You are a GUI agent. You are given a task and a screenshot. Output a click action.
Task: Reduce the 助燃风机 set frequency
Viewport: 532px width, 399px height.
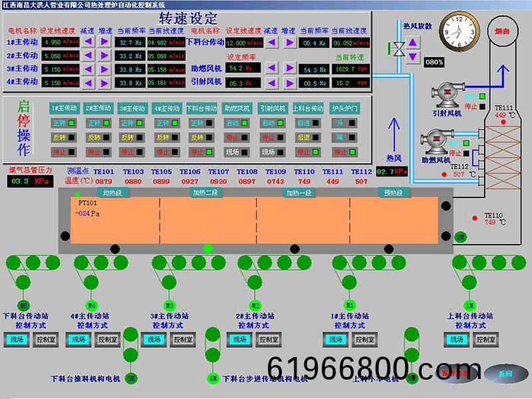tap(271, 68)
